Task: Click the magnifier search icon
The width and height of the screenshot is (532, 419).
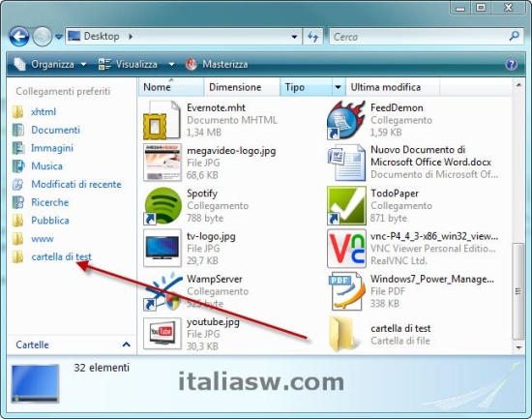Action: coord(515,36)
